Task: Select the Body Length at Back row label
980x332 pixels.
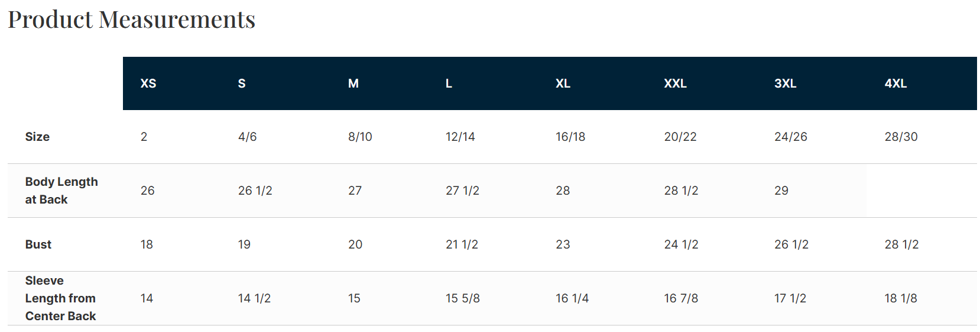Action: (61, 191)
